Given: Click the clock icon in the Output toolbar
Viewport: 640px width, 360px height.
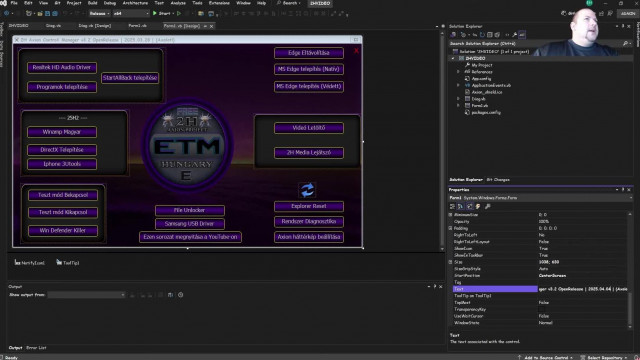Looking at the screenshot, I should (x=180, y=295).
